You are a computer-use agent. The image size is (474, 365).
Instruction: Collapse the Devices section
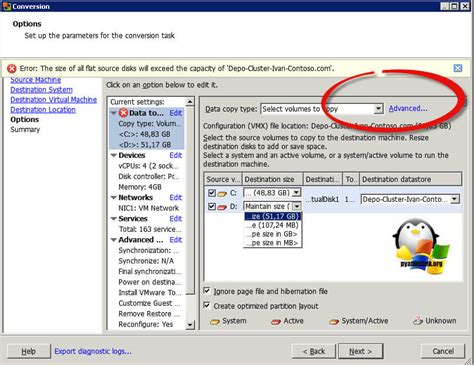pos(114,155)
